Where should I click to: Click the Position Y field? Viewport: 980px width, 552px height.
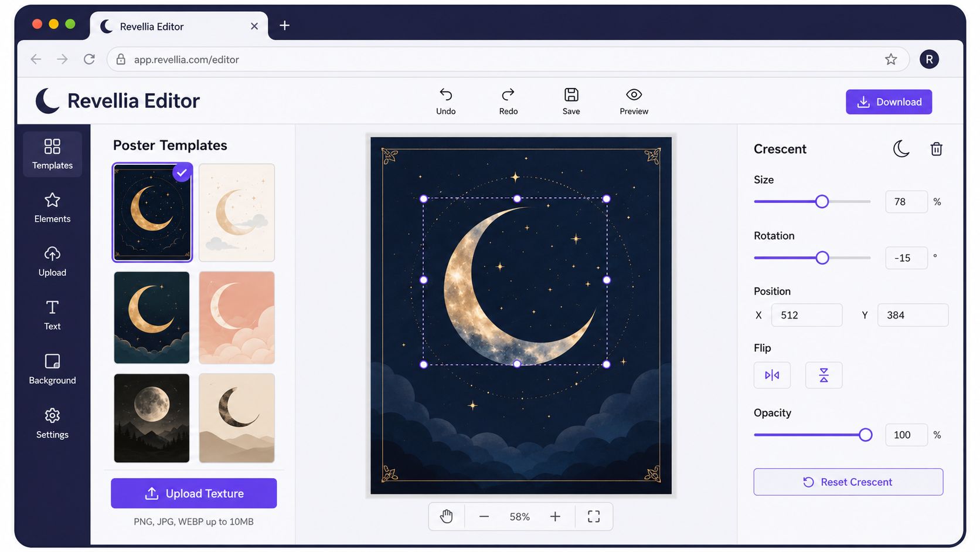[x=913, y=315]
